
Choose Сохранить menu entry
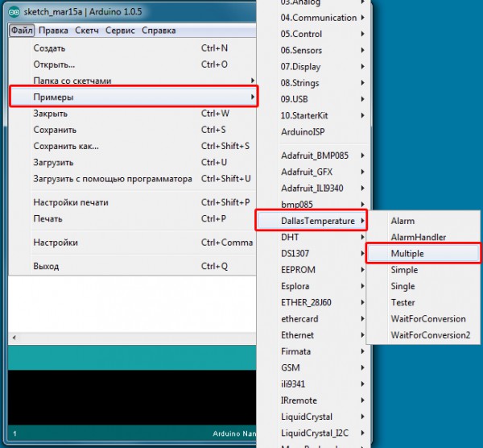(x=133, y=130)
